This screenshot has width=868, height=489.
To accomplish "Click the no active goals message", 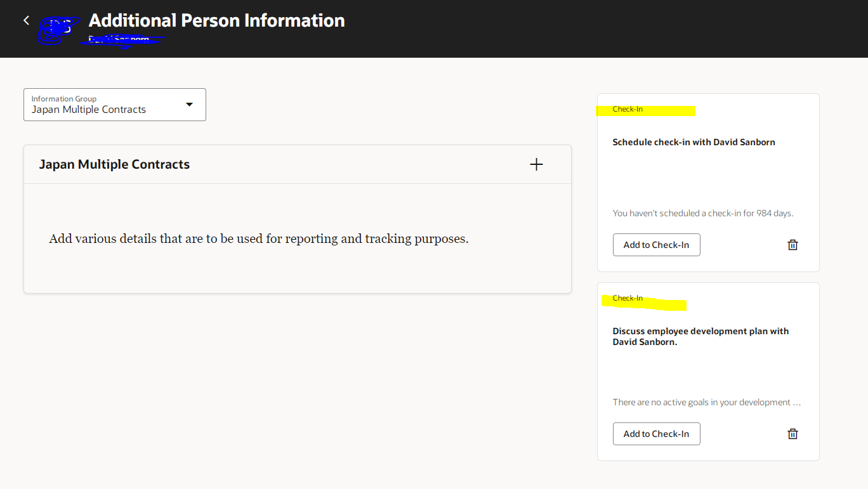I will [707, 402].
